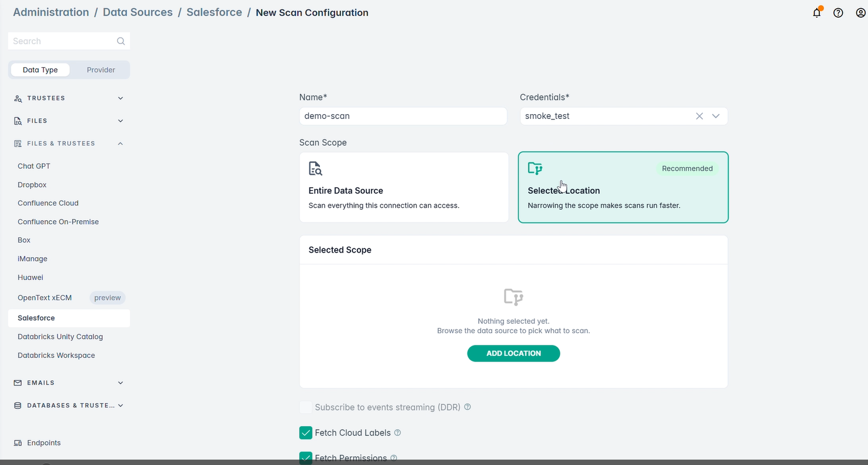The image size is (868, 465).
Task: Uncheck Fetch Cloud Labels checkbox
Action: click(306, 433)
